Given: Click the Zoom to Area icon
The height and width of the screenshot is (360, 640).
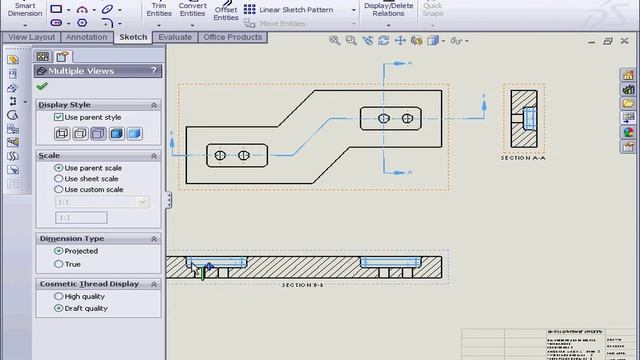Looking at the screenshot, I should point(351,40).
